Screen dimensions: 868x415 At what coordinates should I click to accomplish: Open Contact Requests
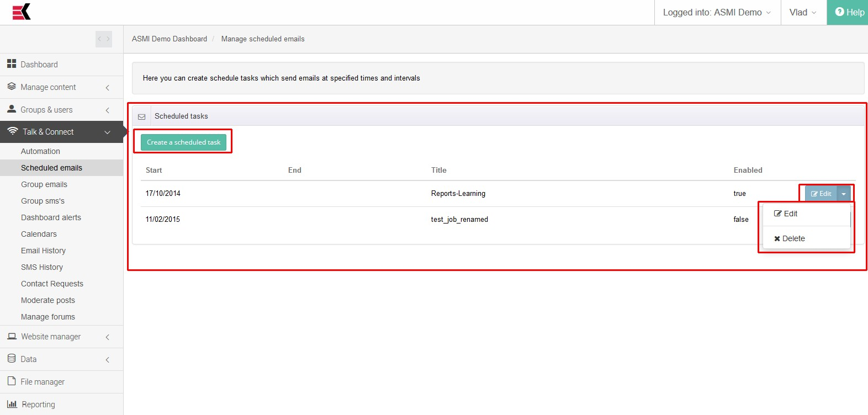tap(52, 284)
